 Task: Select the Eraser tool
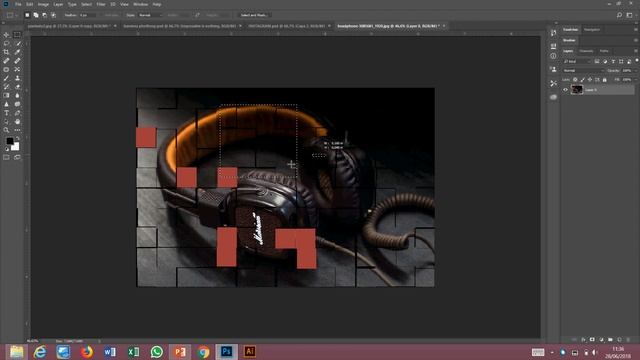coord(17,87)
